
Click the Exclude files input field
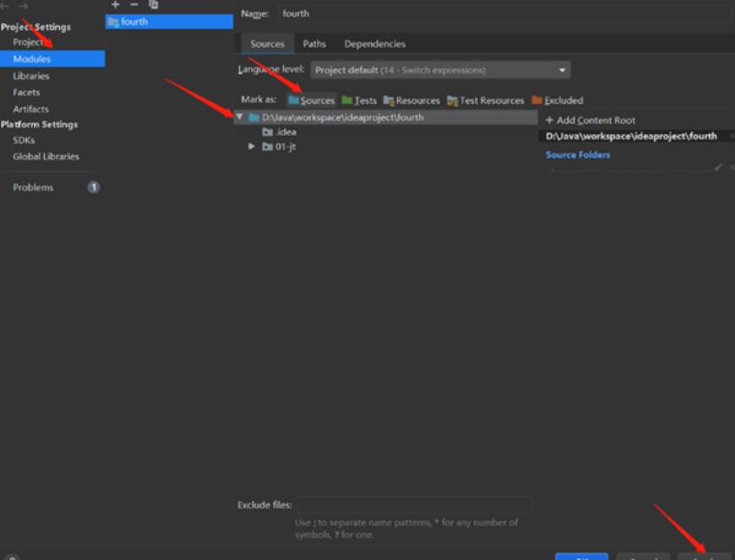pos(415,505)
